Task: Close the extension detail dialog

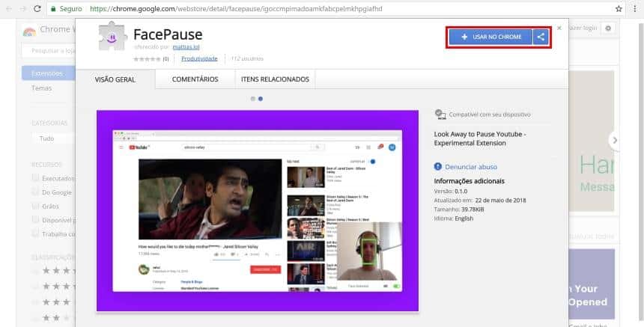Action: click(559, 28)
